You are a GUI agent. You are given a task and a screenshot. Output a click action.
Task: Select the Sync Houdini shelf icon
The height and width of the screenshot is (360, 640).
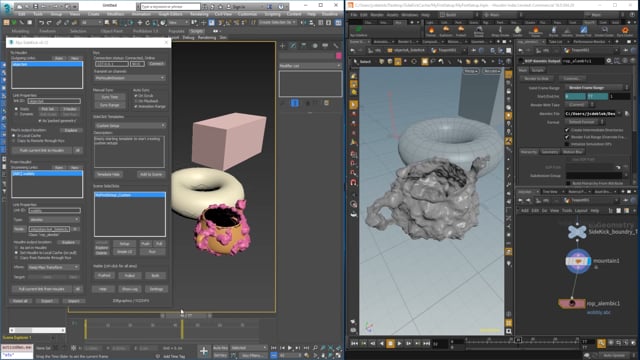pos(359,30)
